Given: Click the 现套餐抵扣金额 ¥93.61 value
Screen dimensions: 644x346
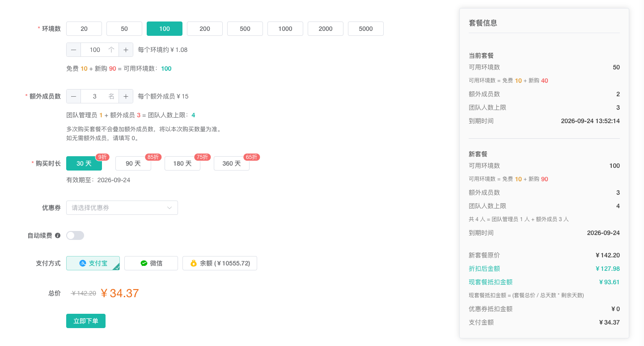Looking at the screenshot, I should (609, 282).
